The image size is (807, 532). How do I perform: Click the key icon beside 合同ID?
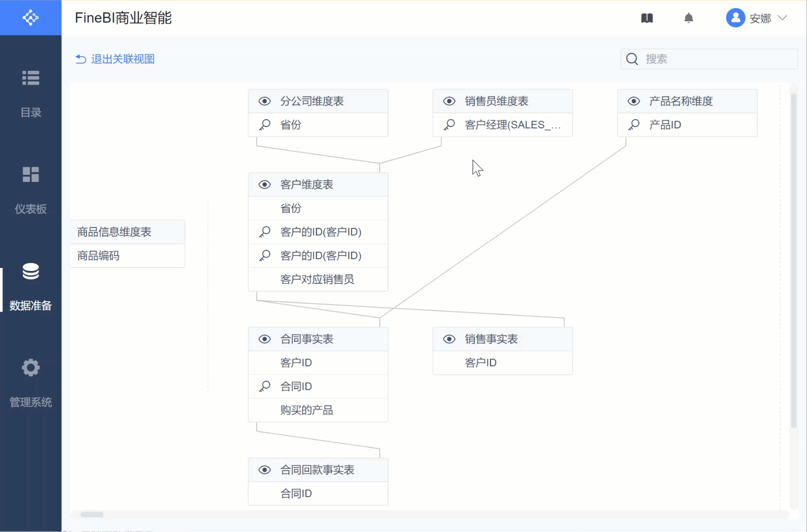(x=265, y=386)
